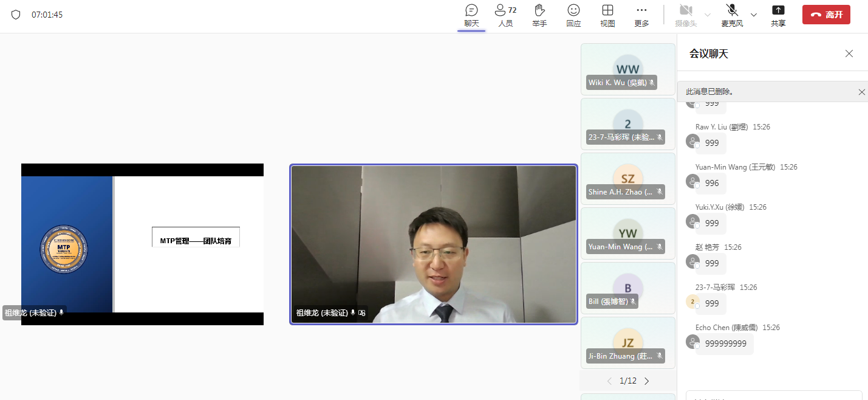Viewport: 868px width, 400px height.
Task: Expand the camera options dropdown arrow
Action: [707, 15]
